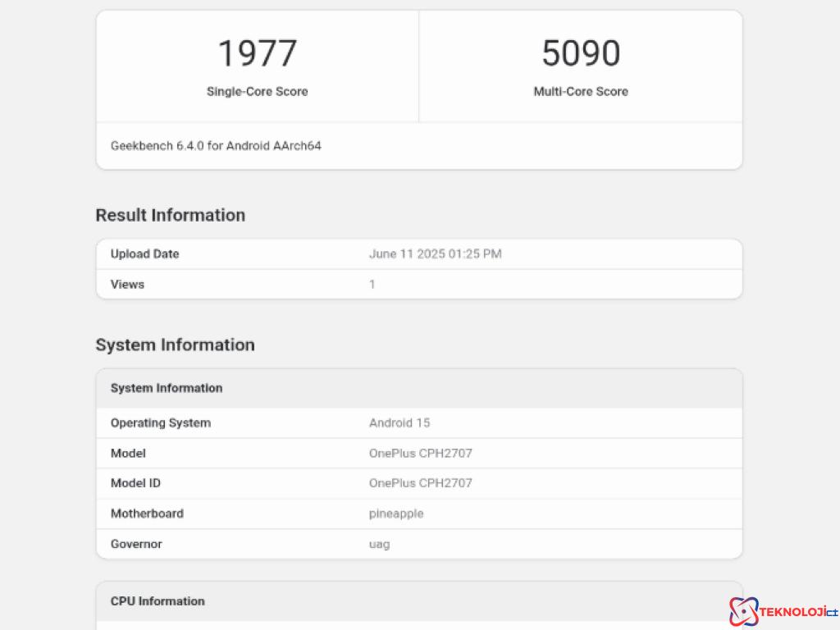This screenshot has width=840, height=630.
Task: Click the Result Information heading
Action: (170, 215)
